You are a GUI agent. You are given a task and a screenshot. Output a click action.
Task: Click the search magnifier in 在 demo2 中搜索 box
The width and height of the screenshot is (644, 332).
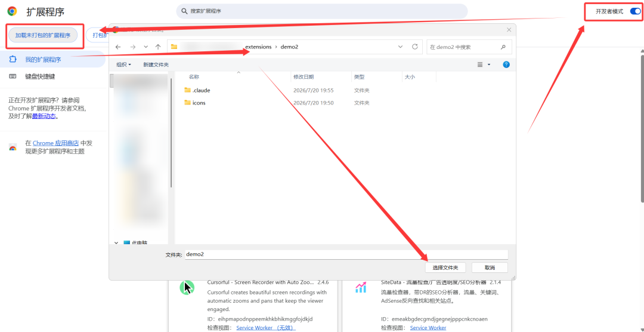pos(503,47)
